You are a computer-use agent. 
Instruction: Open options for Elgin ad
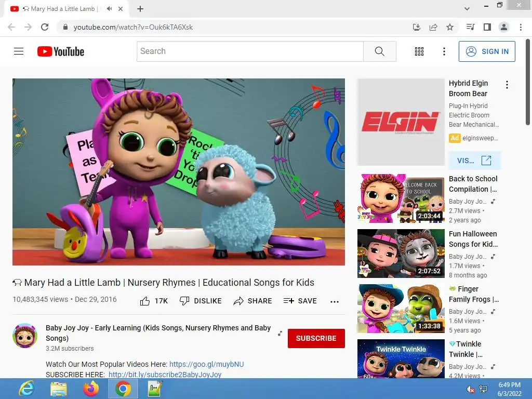507,85
